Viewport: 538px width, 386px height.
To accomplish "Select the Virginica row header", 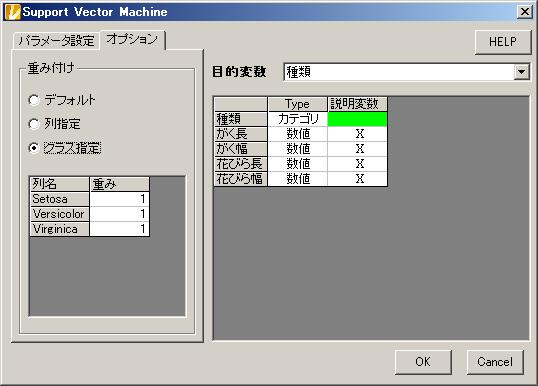I will [60, 229].
